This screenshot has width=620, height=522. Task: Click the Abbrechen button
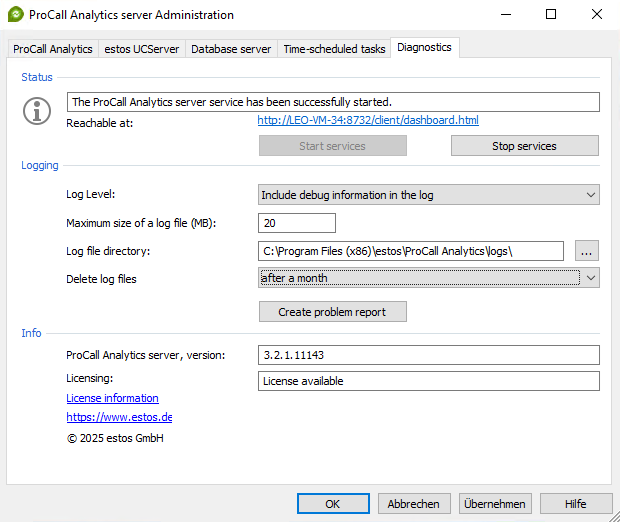pos(414,504)
